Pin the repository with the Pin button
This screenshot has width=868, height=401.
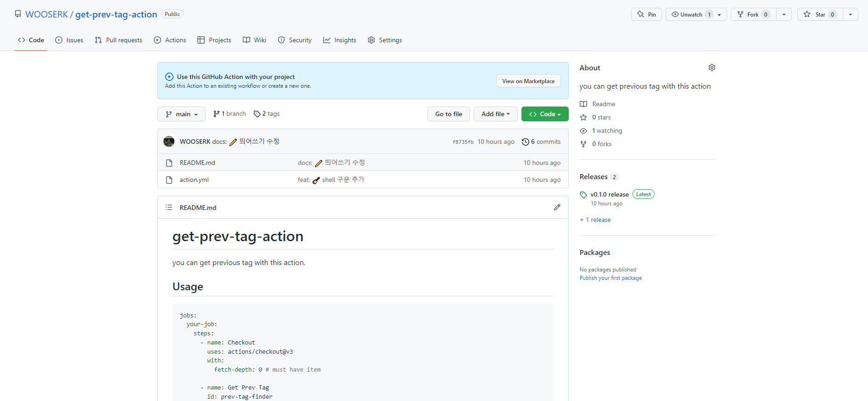tap(646, 14)
